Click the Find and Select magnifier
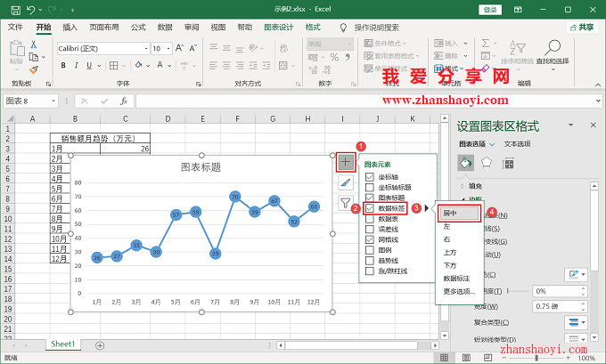 (553, 47)
